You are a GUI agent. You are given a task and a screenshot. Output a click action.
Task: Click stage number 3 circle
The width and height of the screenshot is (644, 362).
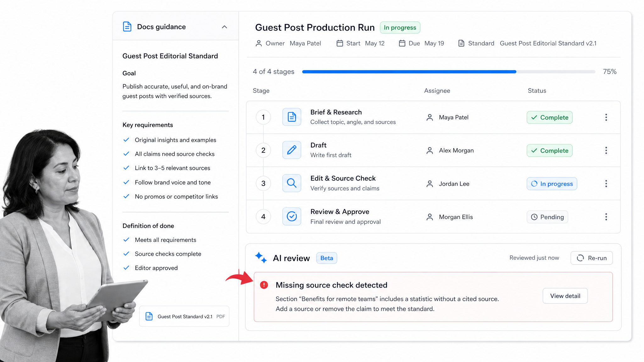[263, 184]
